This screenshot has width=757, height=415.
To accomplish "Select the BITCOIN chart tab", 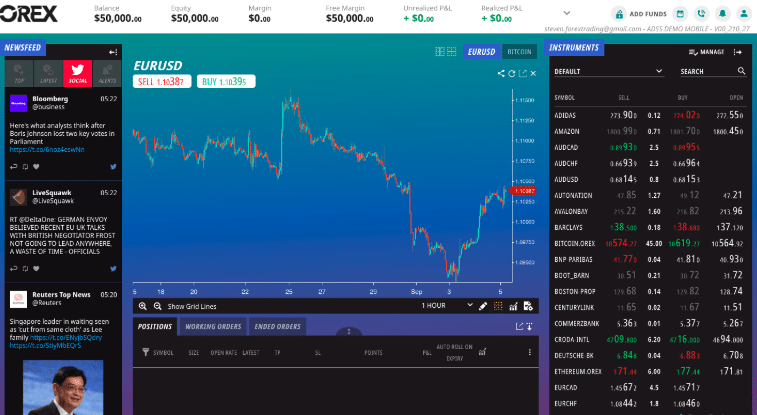I will coord(519,52).
